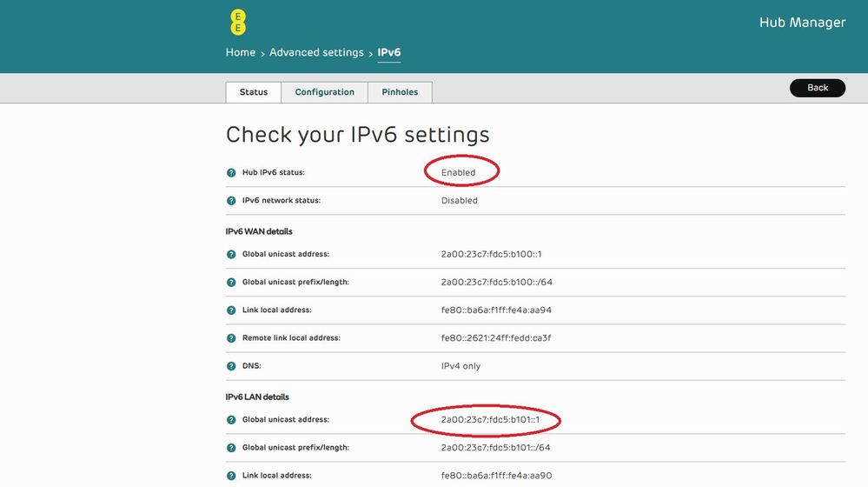Click the DNS label

[251, 366]
